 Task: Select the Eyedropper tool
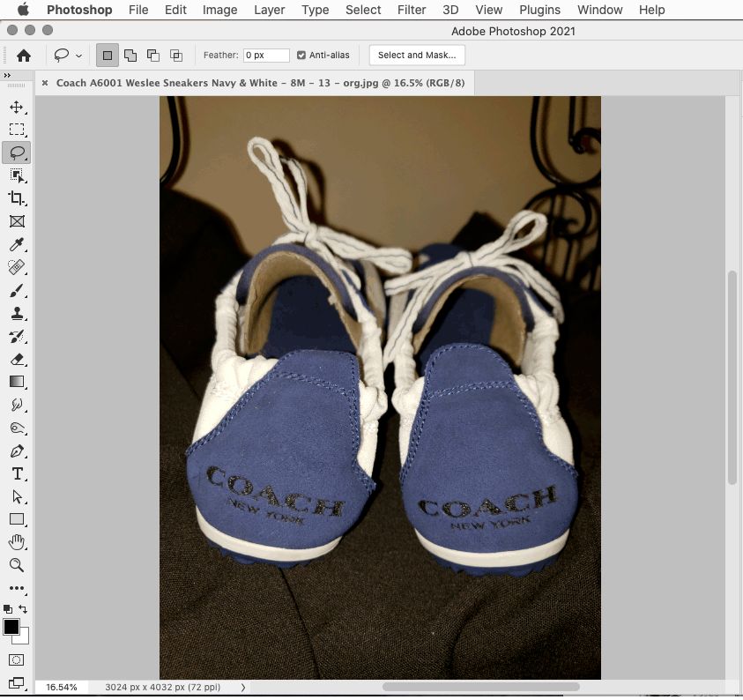pyautogui.click(x=17, y=244)
